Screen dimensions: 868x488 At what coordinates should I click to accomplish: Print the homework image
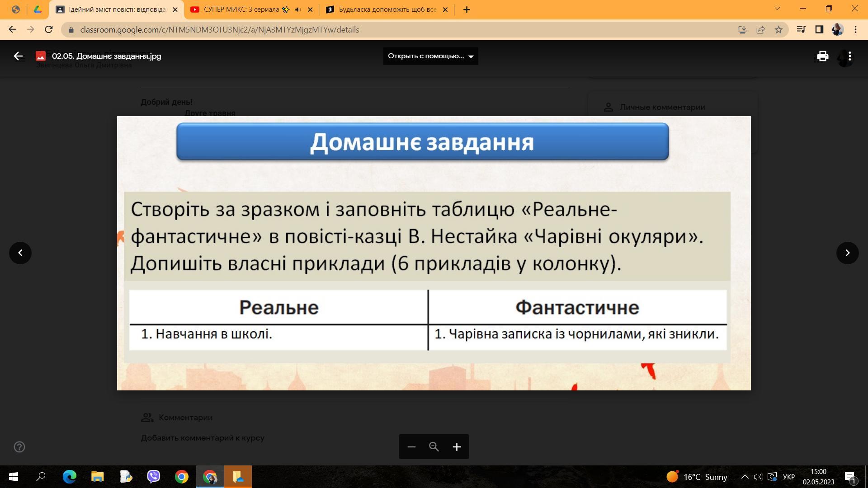[x=822, y=56]
